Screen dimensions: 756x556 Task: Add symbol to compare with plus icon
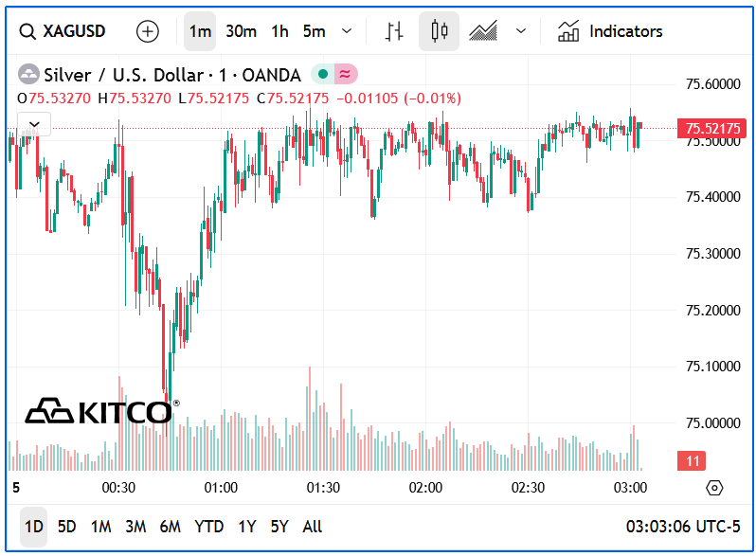click(x=148, y=31)
